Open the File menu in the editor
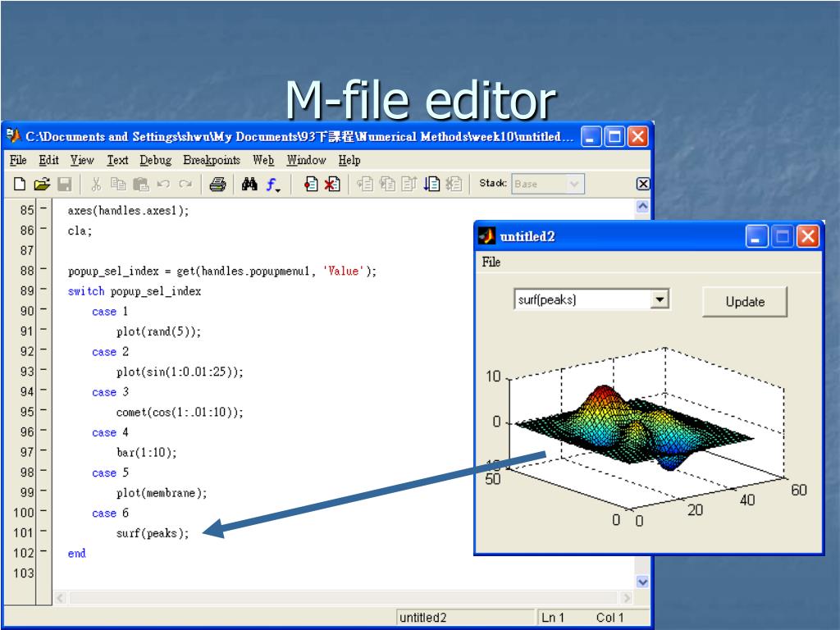Screen dimensions: 840x630 pos(18,160)
